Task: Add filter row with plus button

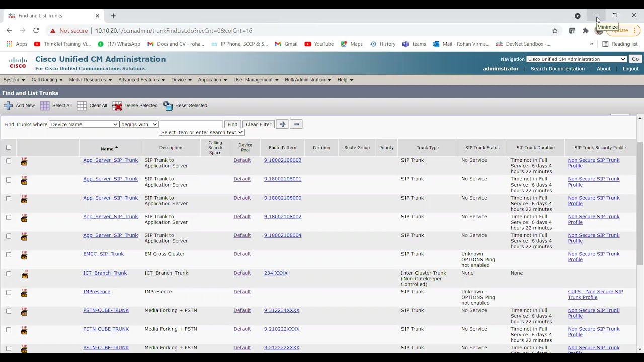Action: [x=283, y=124]
